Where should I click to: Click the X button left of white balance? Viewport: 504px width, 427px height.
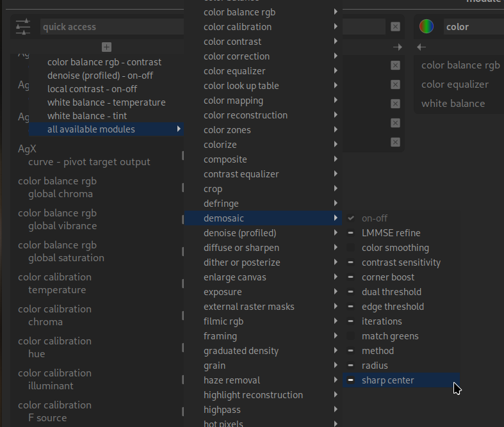[395, 104]
